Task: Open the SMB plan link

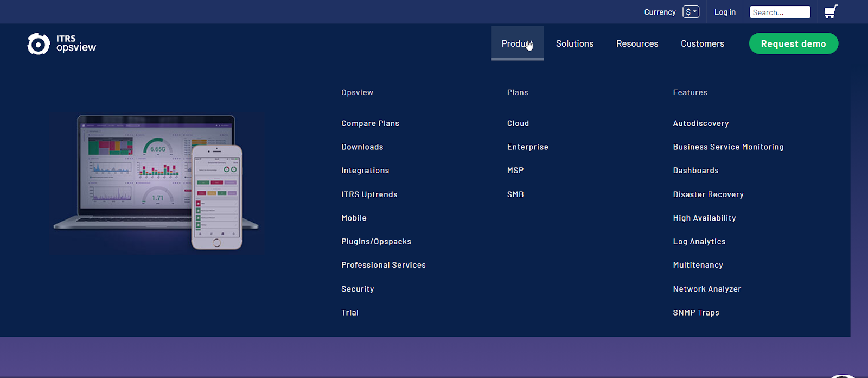Action: point(515,194)
